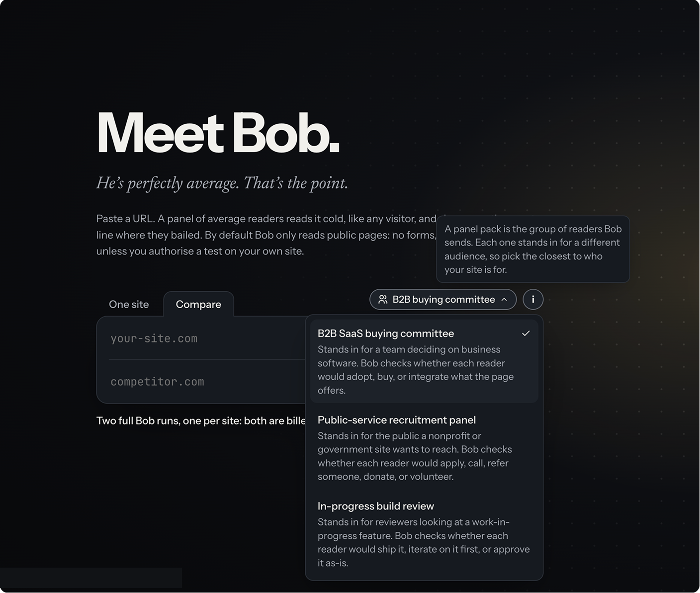This screenshot has height=593, width=700.
Task: Switch to the One site tab
Action: click(x=129, y=304)
